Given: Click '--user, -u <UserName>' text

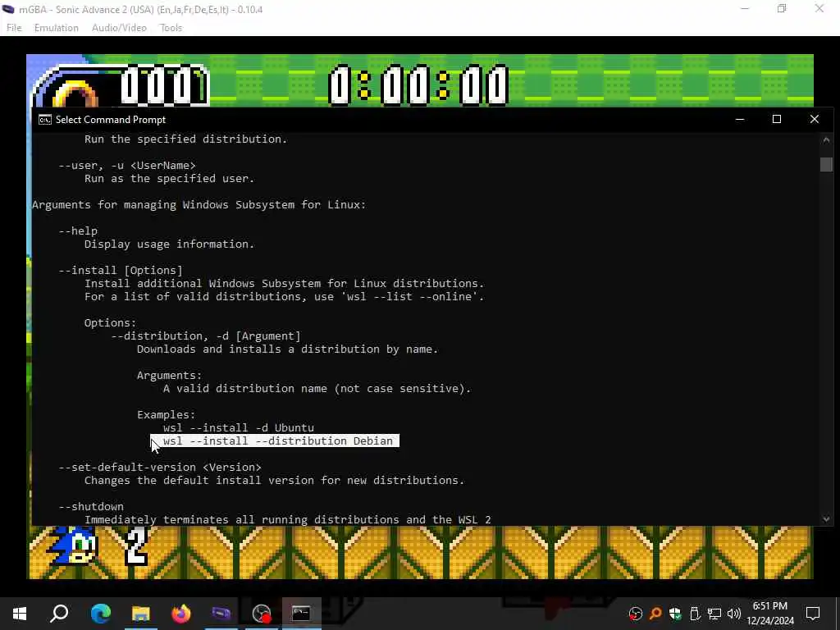Looking at the screenshot, I should tap(127, 166).
